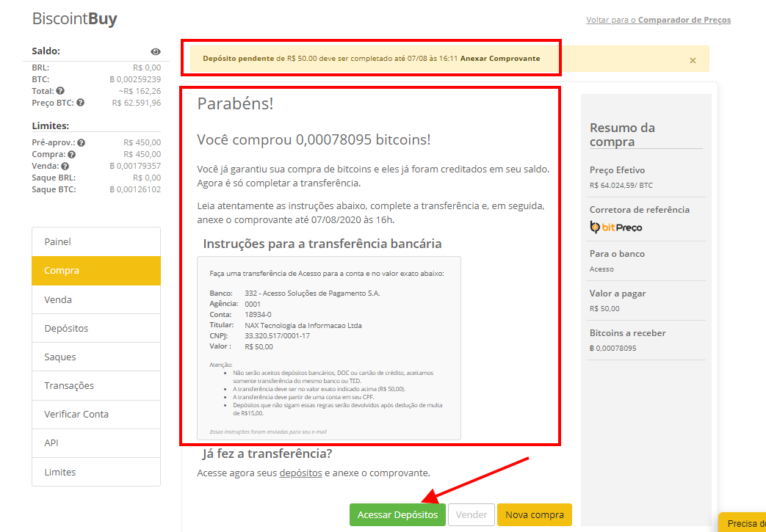Click the Parabéns! heading
766x532 pixels.
(235, 104)
